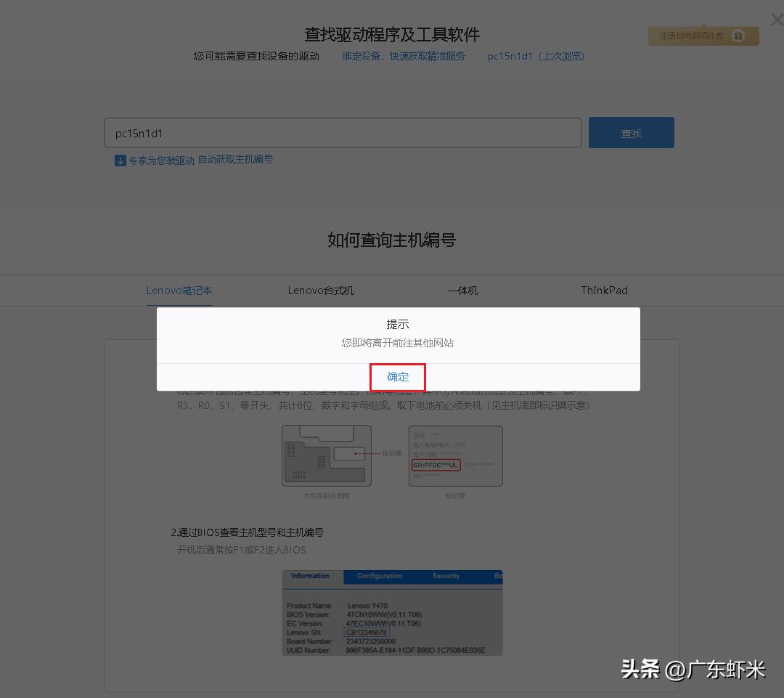784x698 pixels.
Task: Open the pc15n1d1（上次浏览）history link
Action: tap(535, 56)
